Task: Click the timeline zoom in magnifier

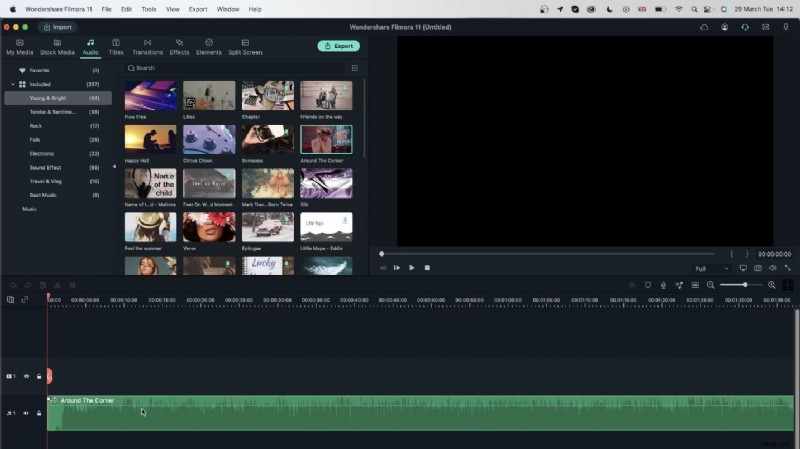Action: click(772, 285)
